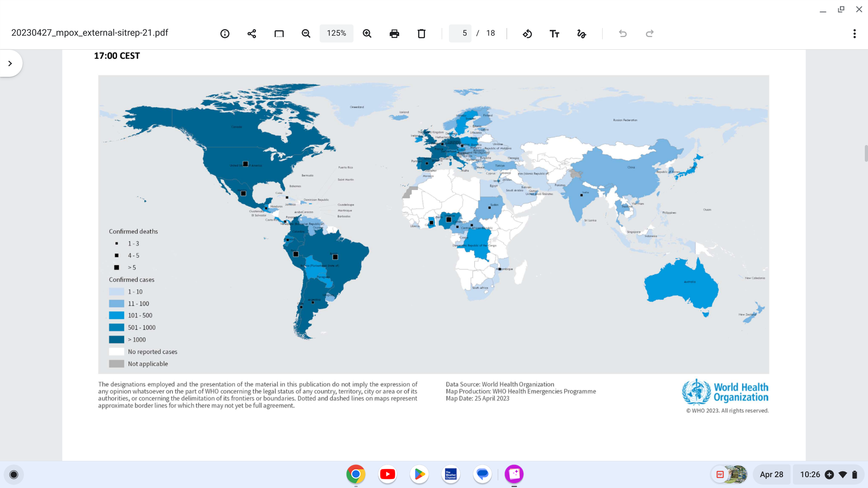Screen dimensions: 868x488
Task: Select the text annotation tool
Action: coord(554,33)
